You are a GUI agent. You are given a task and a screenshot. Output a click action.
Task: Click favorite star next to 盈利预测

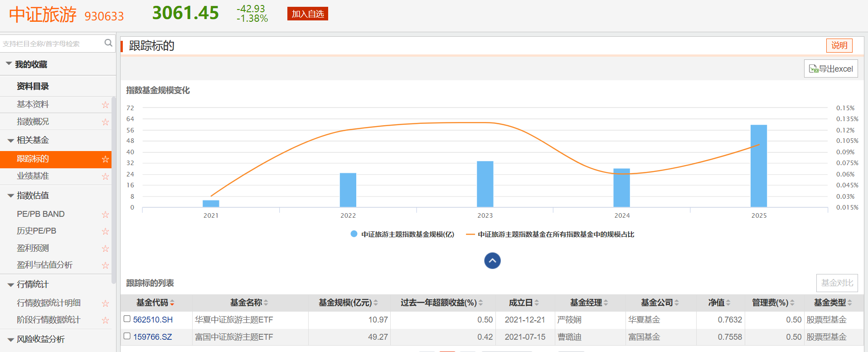click(x=105, y=249)
